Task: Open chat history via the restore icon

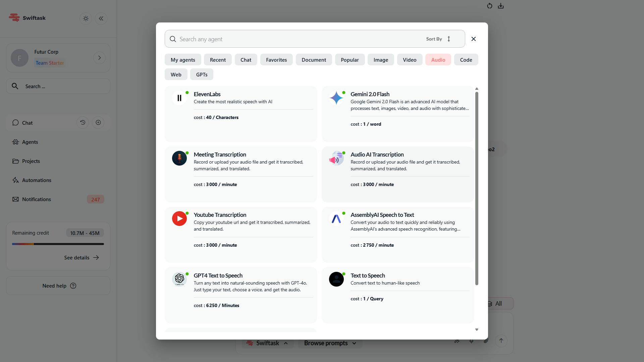Action: (x=83, y=122)
